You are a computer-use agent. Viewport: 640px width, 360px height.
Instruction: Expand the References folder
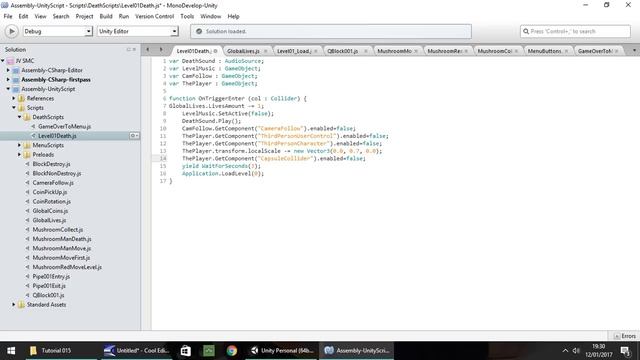(x=14, y=98)
